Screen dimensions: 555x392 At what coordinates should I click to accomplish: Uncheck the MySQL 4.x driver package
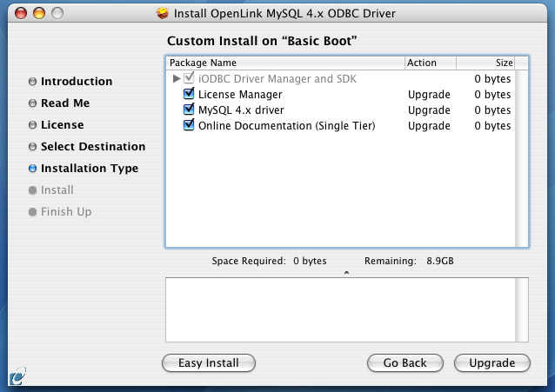pos(189,110)
